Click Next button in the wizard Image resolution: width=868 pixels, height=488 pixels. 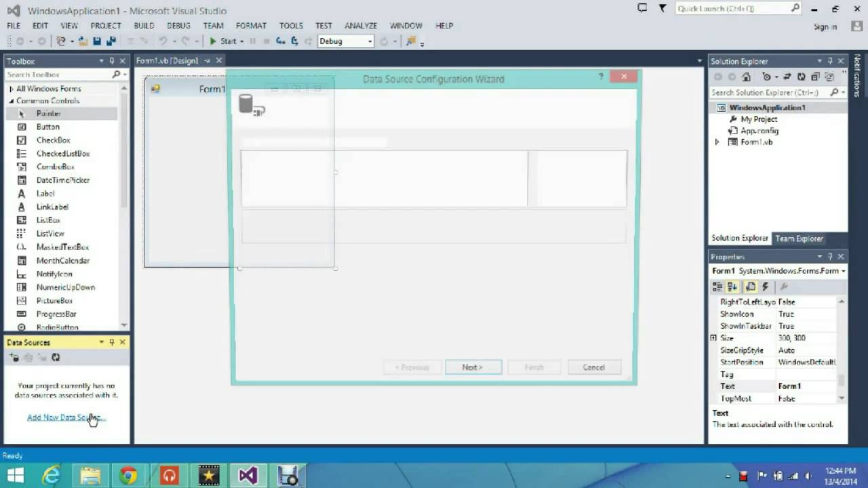473,367
